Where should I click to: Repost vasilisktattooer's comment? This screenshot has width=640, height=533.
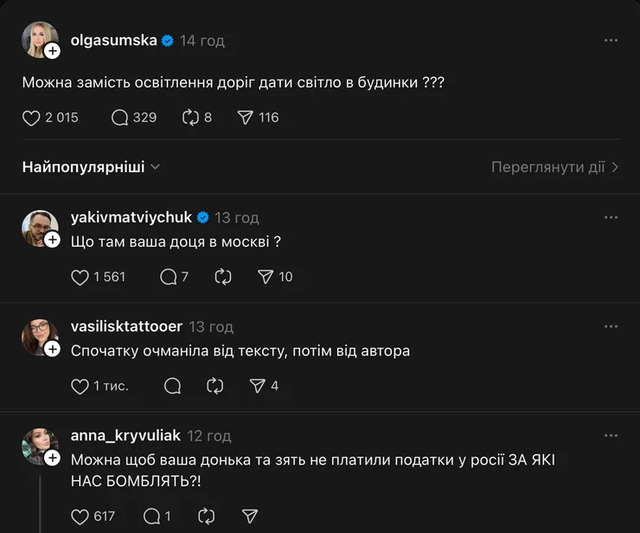click(214, 385)
